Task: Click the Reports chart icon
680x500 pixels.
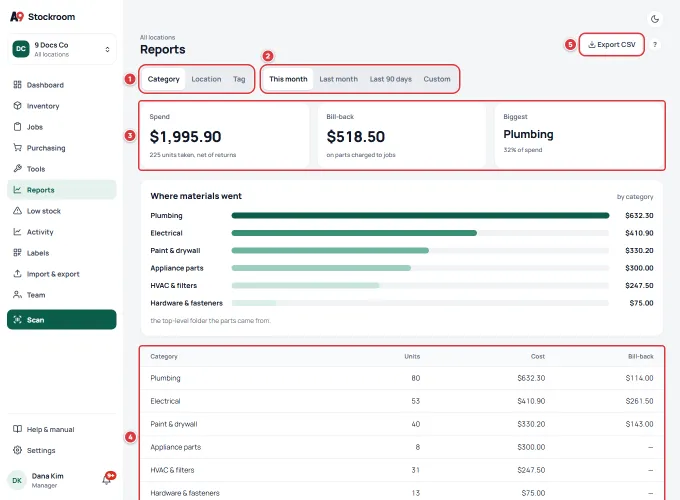Action: tap(17, 190)
